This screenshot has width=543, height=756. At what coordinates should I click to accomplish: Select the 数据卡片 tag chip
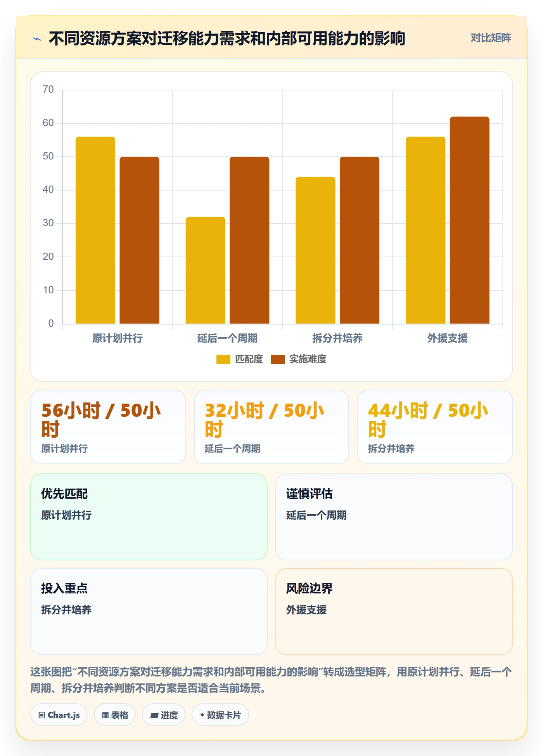click(x=220, y=715)
